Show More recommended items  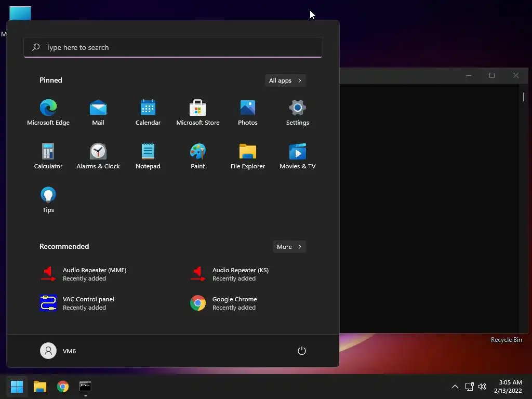pos(289,247)
